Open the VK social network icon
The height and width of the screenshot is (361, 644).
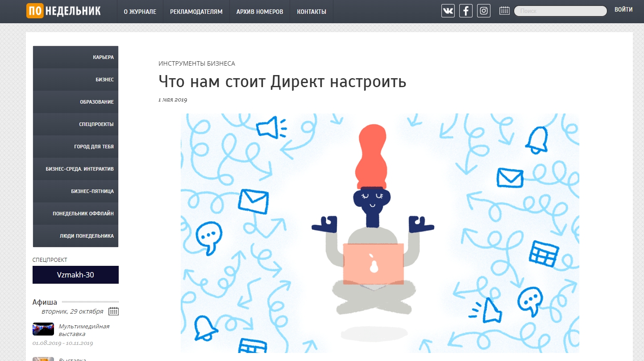point(448,11)
